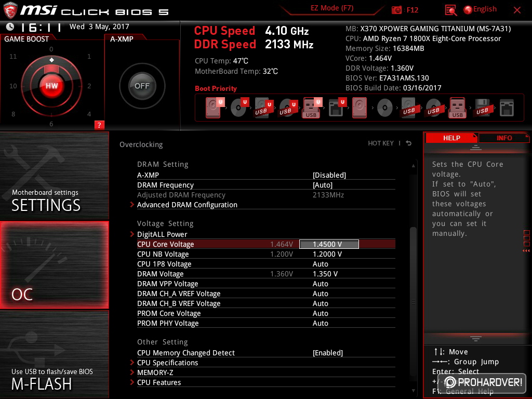Expand the CPU Specifications submenu

point(167,363)
